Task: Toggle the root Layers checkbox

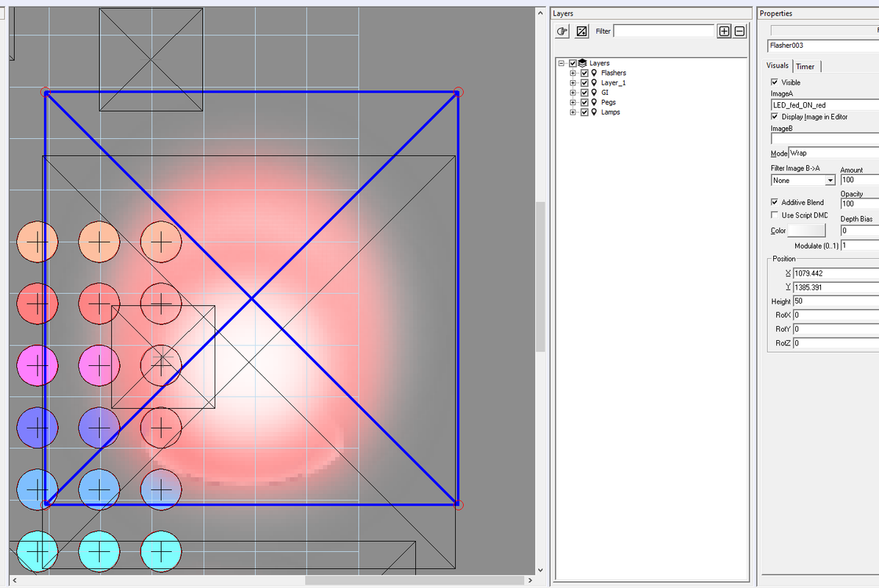Action: [x=573, y=63]
